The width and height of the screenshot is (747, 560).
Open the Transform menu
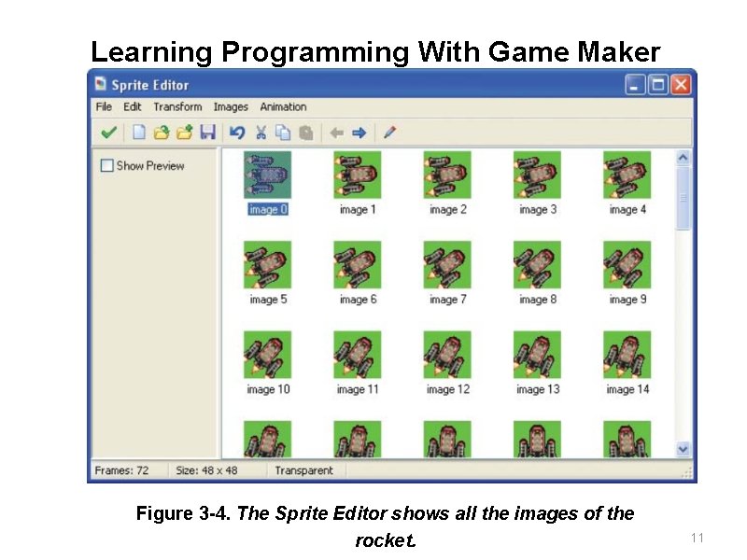[x=177, y=106]
